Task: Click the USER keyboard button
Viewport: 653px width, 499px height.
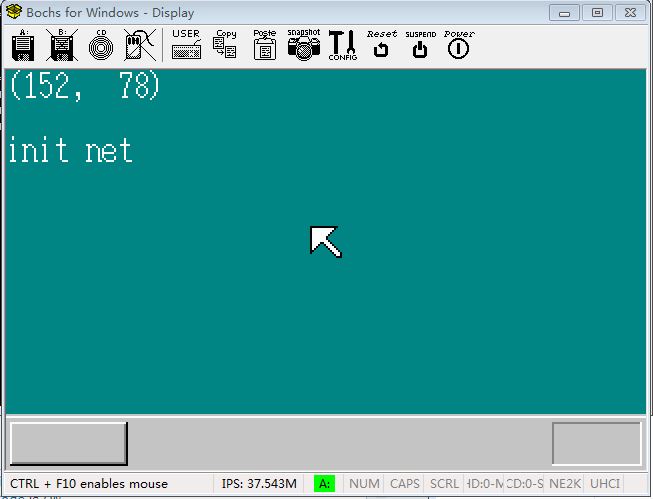Action: [186, 44]
